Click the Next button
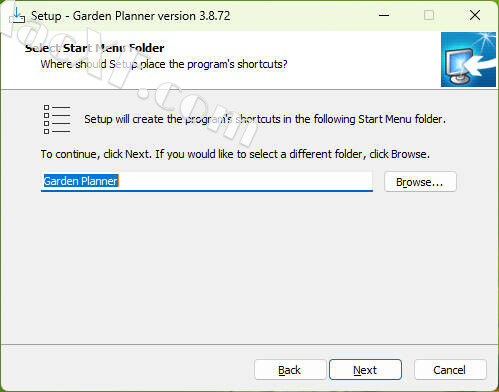Screen dimensions: 499x392 point(365,370)
